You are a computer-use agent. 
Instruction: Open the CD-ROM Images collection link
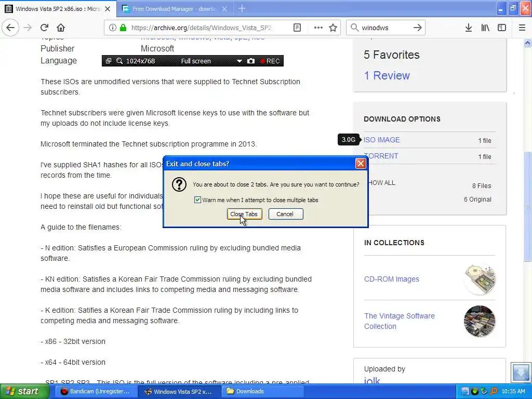click(392, 279)
